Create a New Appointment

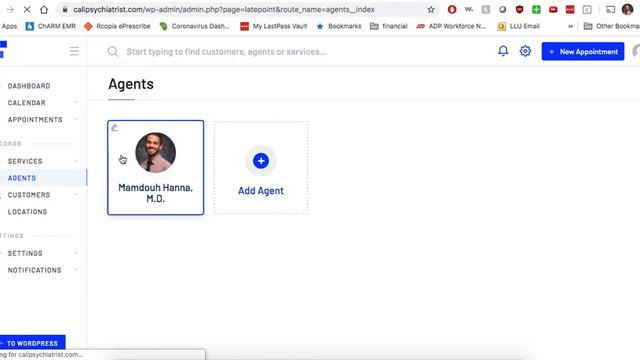click(x=583, y=51)
